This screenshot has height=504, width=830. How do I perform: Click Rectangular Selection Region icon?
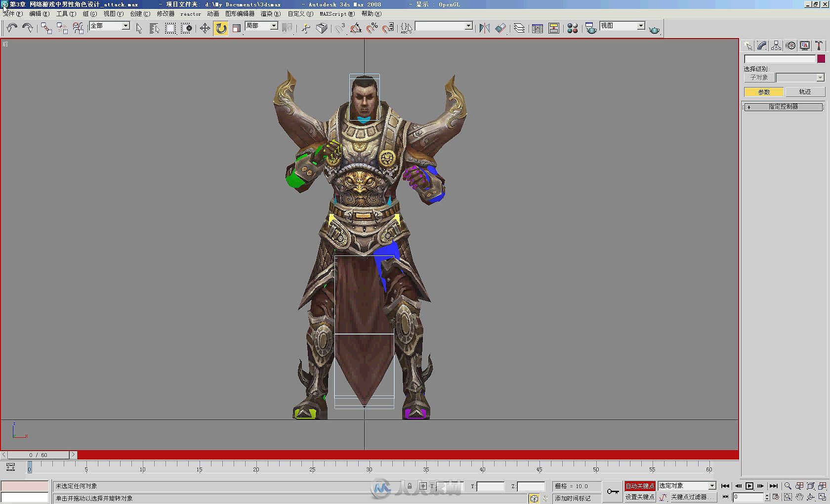coord(170,28)
